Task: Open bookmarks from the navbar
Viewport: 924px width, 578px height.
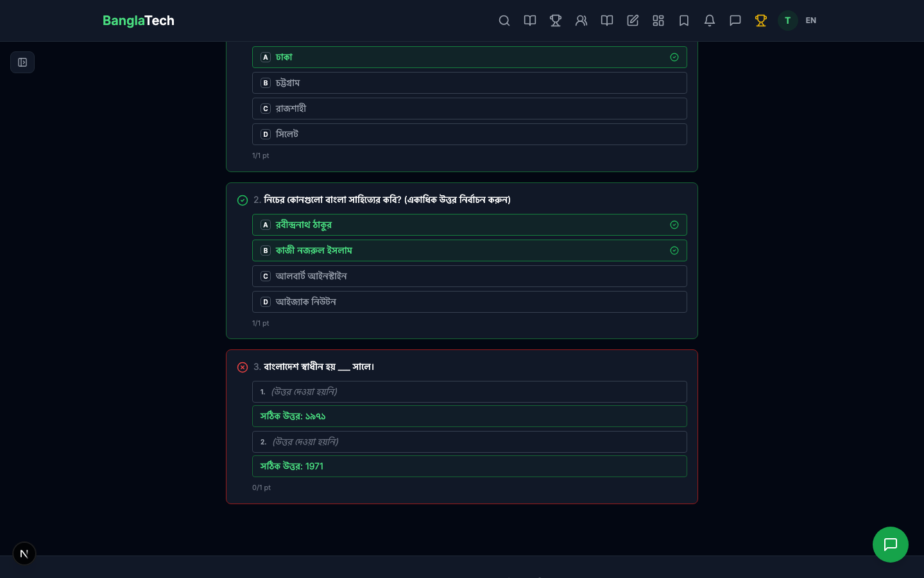Action: coord(684,21)
